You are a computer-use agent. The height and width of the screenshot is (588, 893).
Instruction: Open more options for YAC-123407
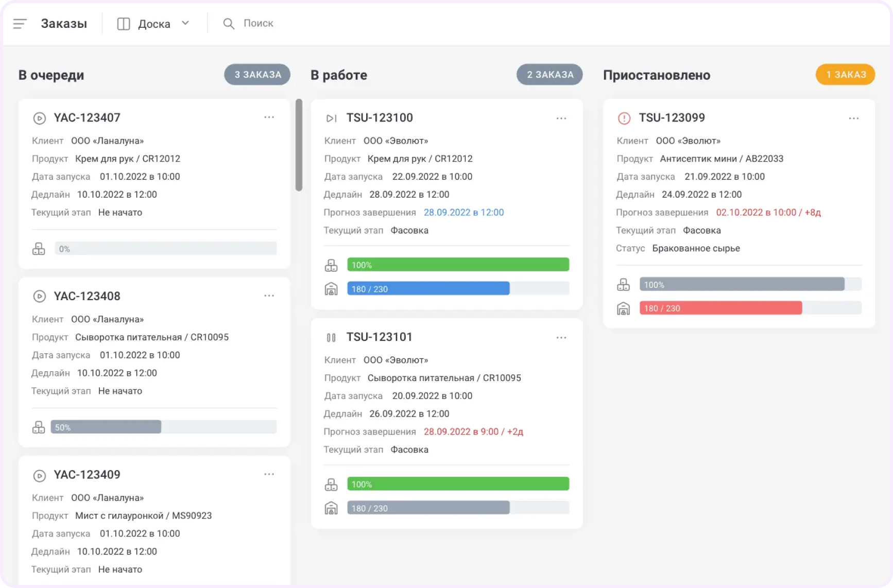[269, 117]
